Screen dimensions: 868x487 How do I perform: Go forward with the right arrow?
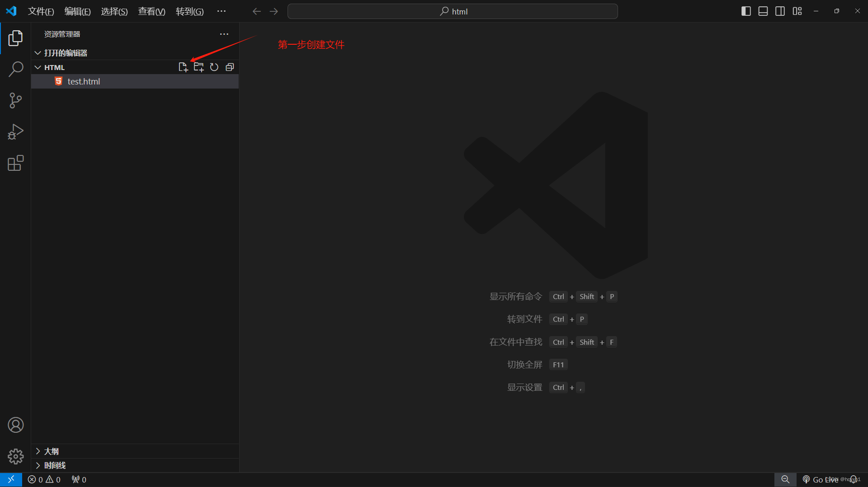click(274, 11)
